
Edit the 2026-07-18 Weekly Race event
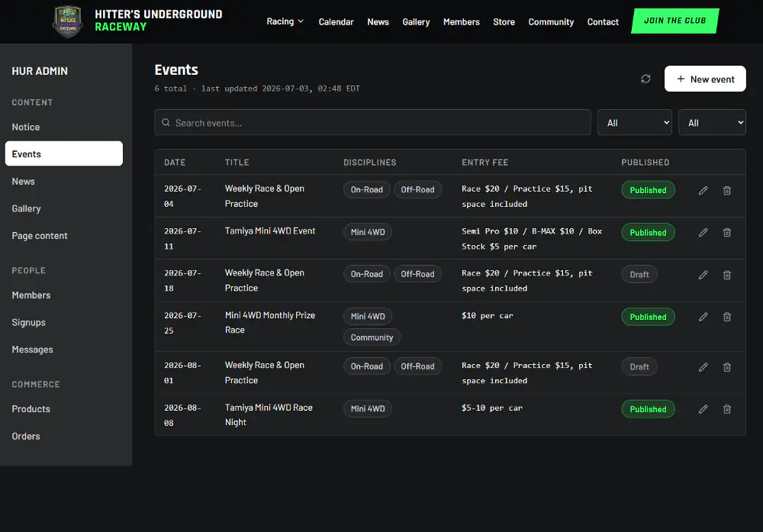coord(703,275)
